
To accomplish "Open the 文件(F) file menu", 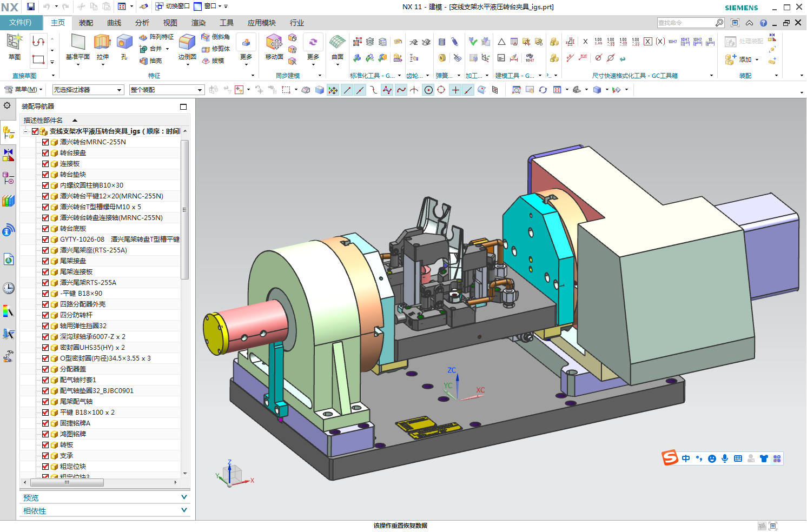I will click(x=21, y=22).
